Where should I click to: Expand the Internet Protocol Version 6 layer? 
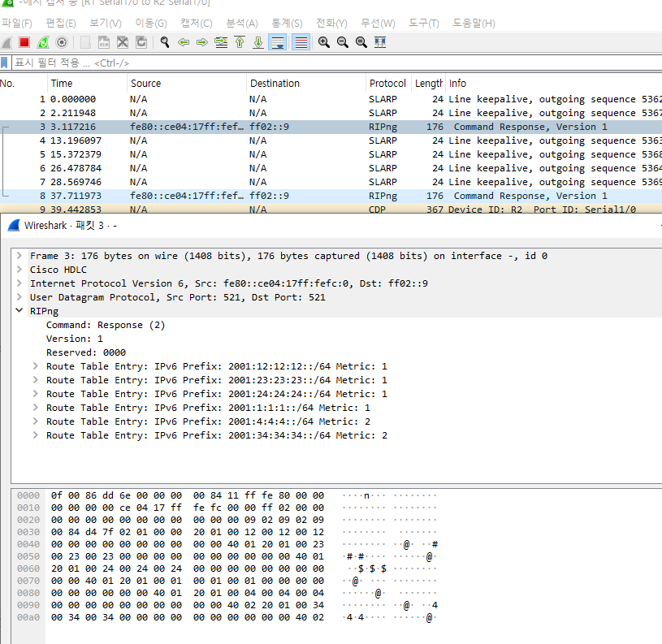click(x=19, y=283)
